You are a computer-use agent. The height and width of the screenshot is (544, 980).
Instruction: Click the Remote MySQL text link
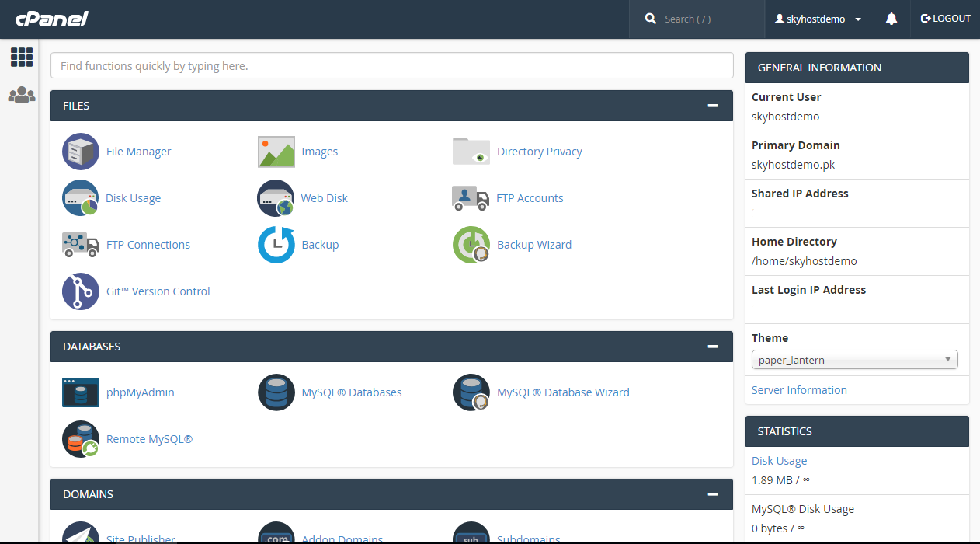pyautogui.click(x=150, y=439)
